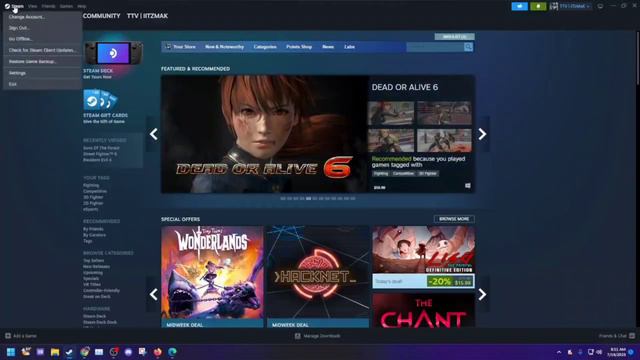Screen dimensions: 640x360
Task: Open the Help menu
Action: point(82,7)
